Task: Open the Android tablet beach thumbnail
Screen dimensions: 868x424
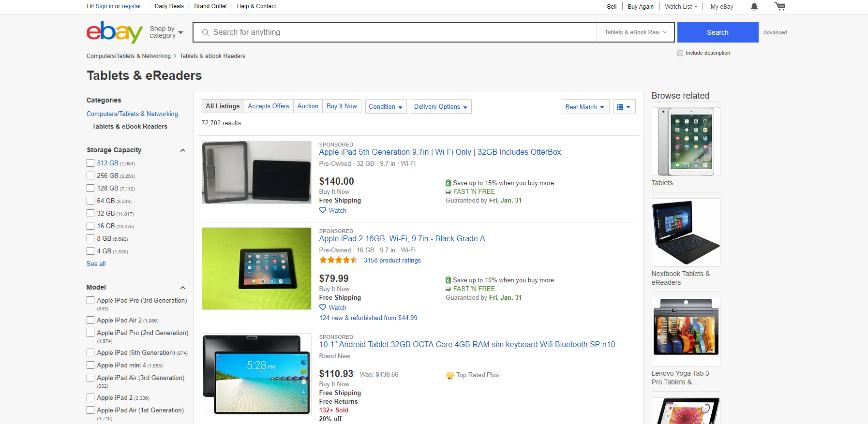Action: click(256, 375)
